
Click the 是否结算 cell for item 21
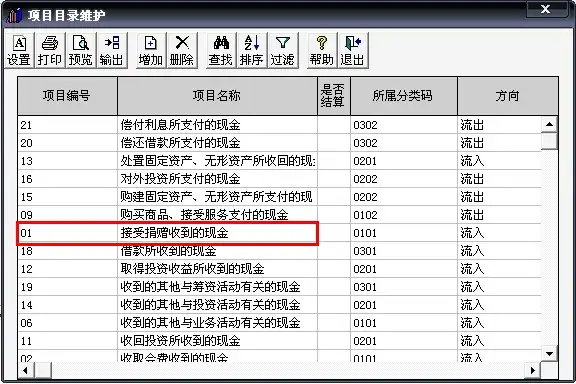point(334,125)
